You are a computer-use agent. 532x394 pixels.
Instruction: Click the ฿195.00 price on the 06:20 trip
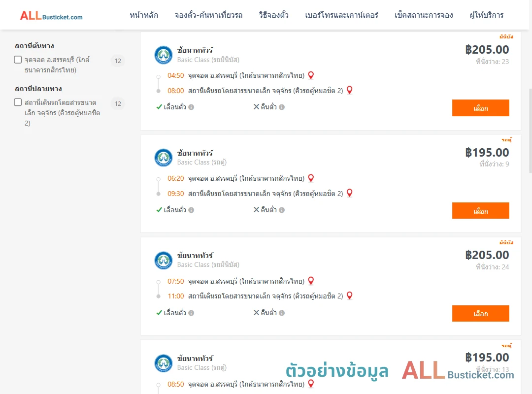click(487, 153)
